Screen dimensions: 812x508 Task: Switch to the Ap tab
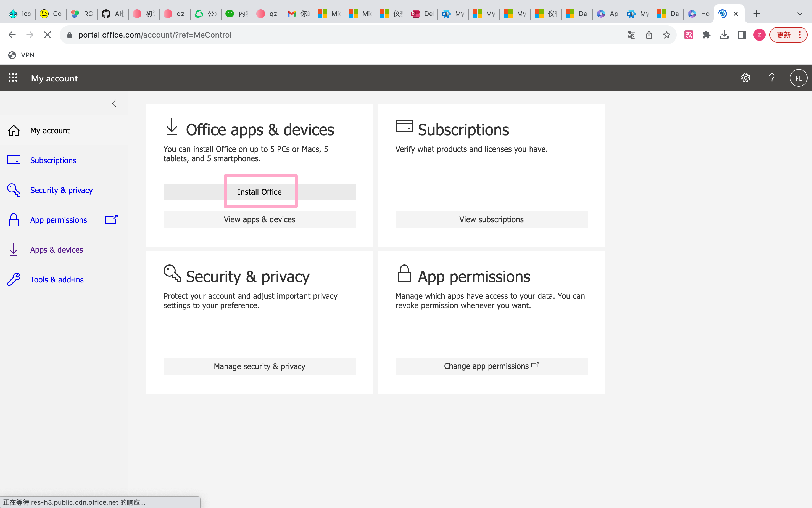tap(608, 14)
